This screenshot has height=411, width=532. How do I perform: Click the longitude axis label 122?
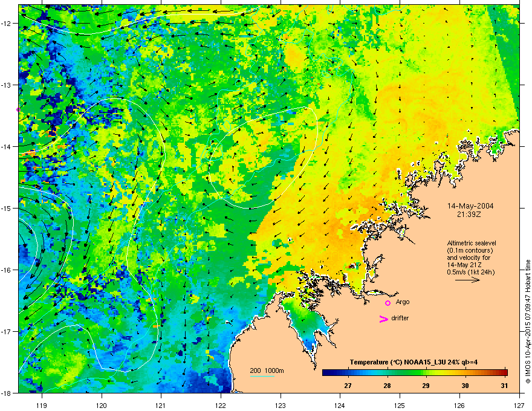pyautogui.click(x=221, y=405)
